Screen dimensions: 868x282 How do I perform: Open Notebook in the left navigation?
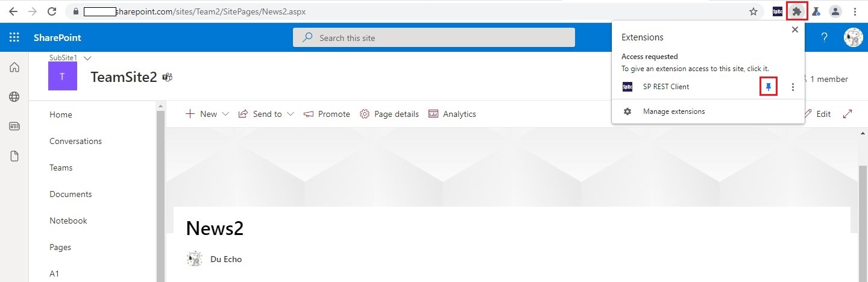pos(68,221)
